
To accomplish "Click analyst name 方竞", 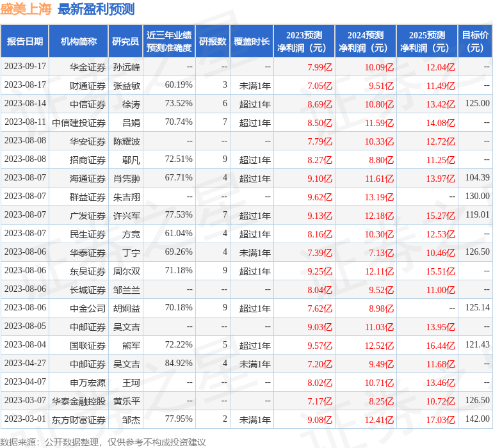I will point(131,234).
